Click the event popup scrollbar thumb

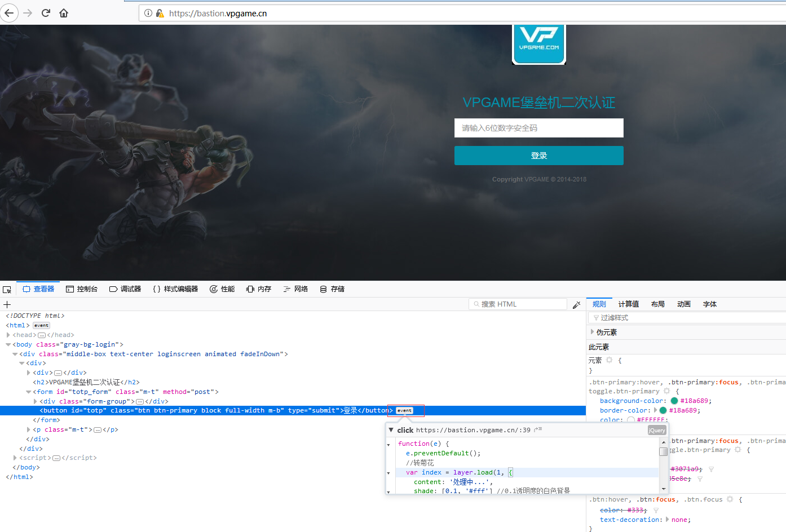(x=664, y=451)
